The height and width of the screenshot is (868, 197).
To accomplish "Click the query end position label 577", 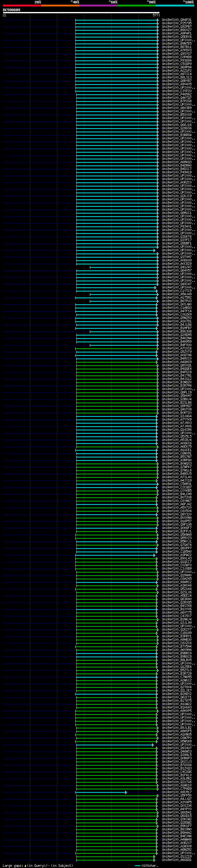I will [x=155, y=15].
